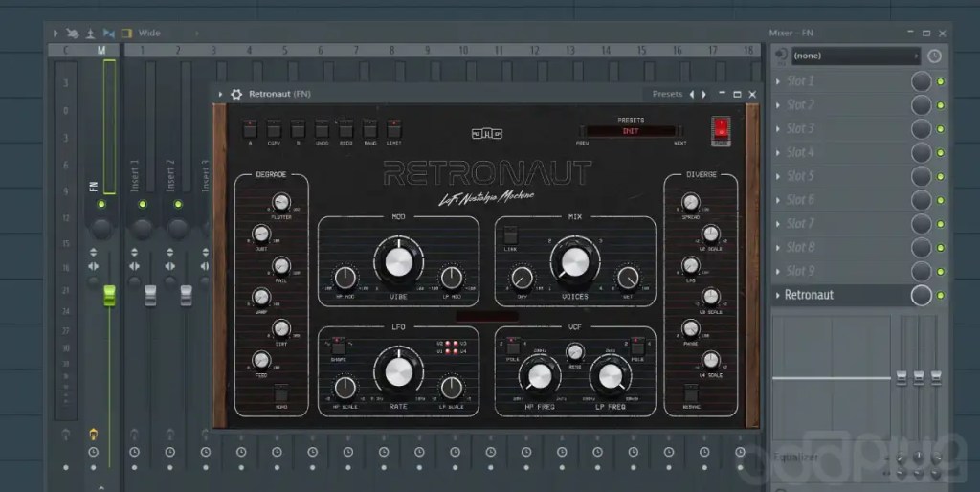This screenshot has width=980, height=492.
Task: Select the Slot 5 effect slot
Action: 841,176
